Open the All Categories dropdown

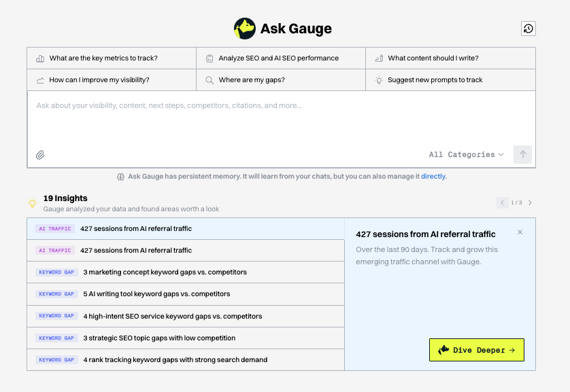point(466,155)
